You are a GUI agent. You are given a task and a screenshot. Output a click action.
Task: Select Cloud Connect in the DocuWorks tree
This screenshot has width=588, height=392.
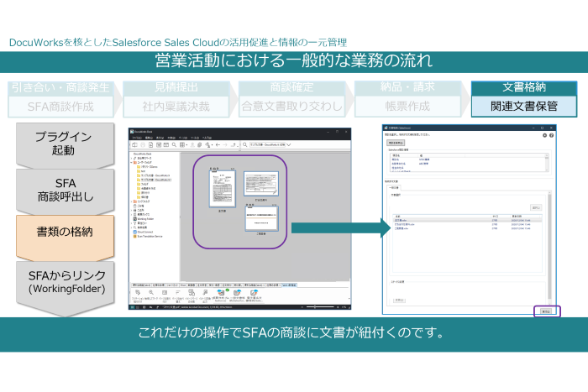click(x=145, y=232)
